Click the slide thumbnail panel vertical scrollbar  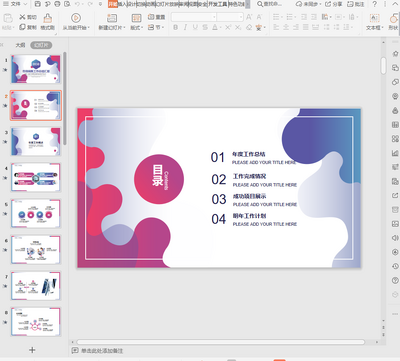point(65,99)
